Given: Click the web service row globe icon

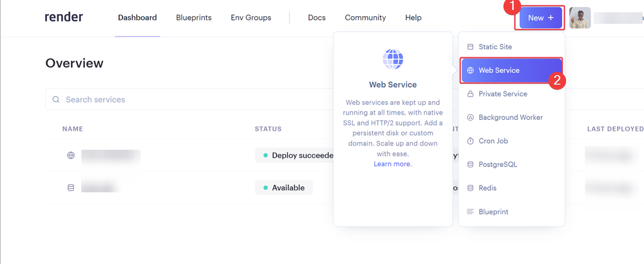Looking at the screenshot, I should pos(71,156).
